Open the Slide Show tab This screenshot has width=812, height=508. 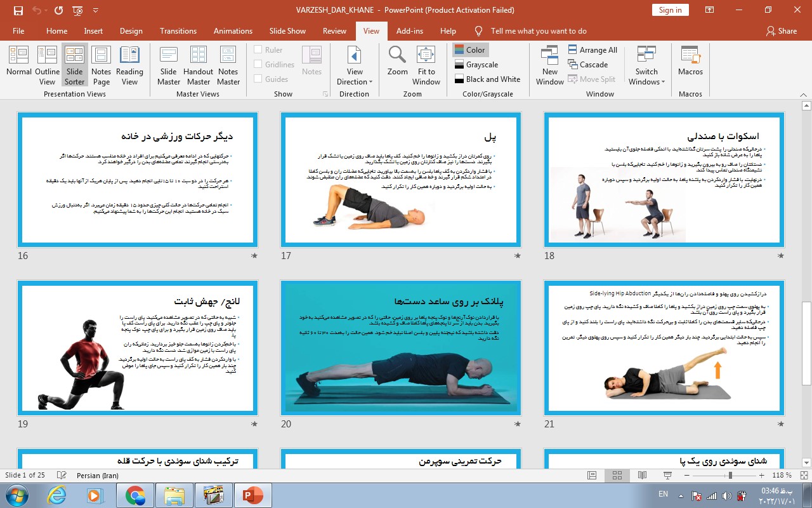coord(287,31)
